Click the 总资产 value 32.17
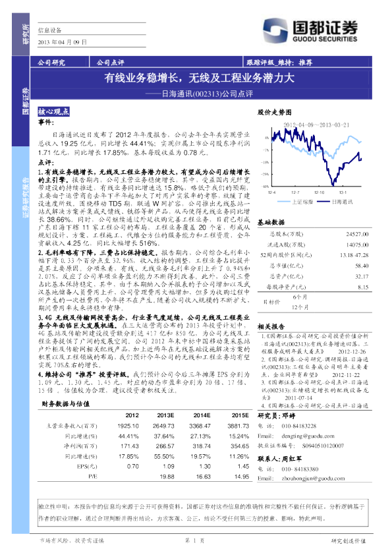The width and height of the screenshot is (392, 555). click(x=362, y=276)
